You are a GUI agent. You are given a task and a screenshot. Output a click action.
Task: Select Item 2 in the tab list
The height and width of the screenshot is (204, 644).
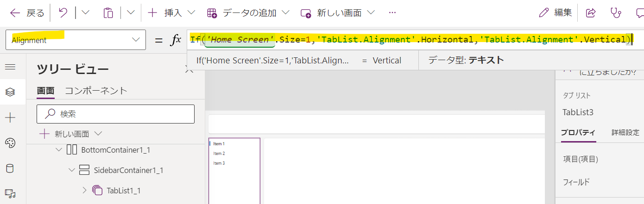pos(219,154)
